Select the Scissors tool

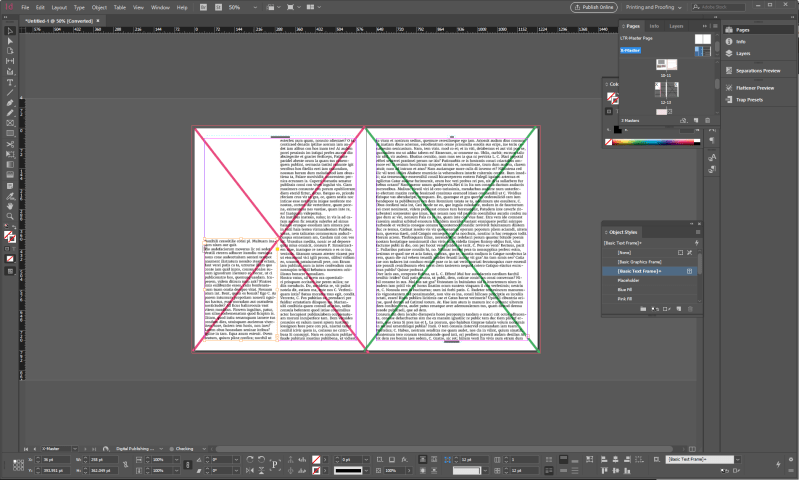pos(10,144)
